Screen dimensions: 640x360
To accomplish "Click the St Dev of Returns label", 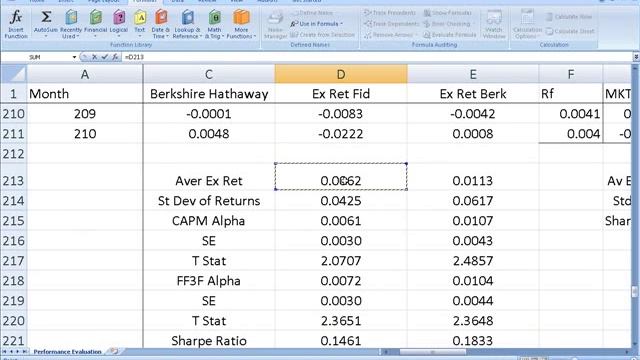I will (209, 200).
